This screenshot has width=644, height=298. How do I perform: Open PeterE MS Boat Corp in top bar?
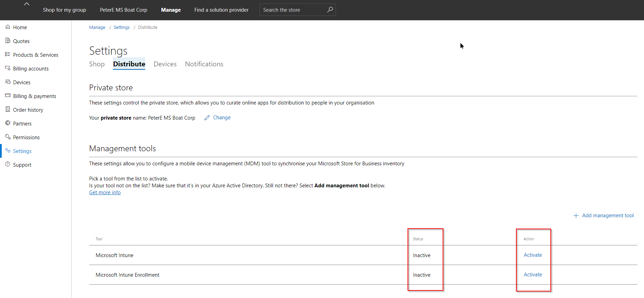124,10
